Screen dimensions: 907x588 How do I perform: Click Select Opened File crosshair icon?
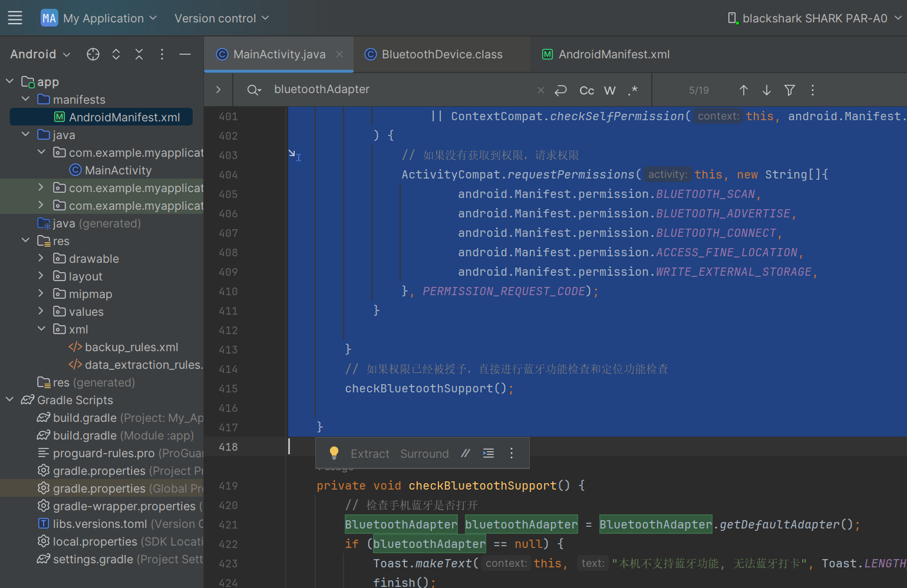[x=93, y=54]
